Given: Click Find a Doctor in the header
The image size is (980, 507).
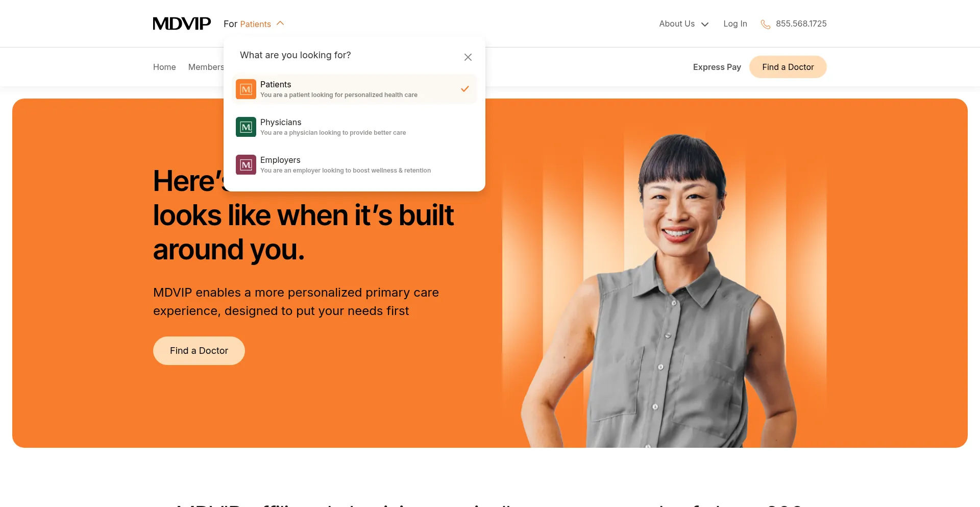Looking at the screenshot, I should point(788,67).
